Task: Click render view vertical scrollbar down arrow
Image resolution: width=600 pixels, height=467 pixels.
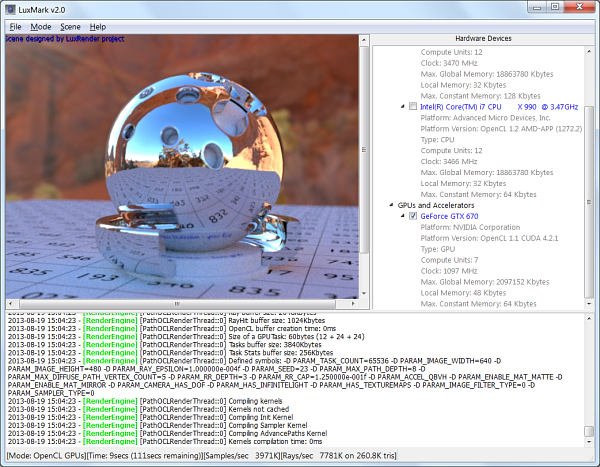Action: pyautogui.click(x=364, y=294)
